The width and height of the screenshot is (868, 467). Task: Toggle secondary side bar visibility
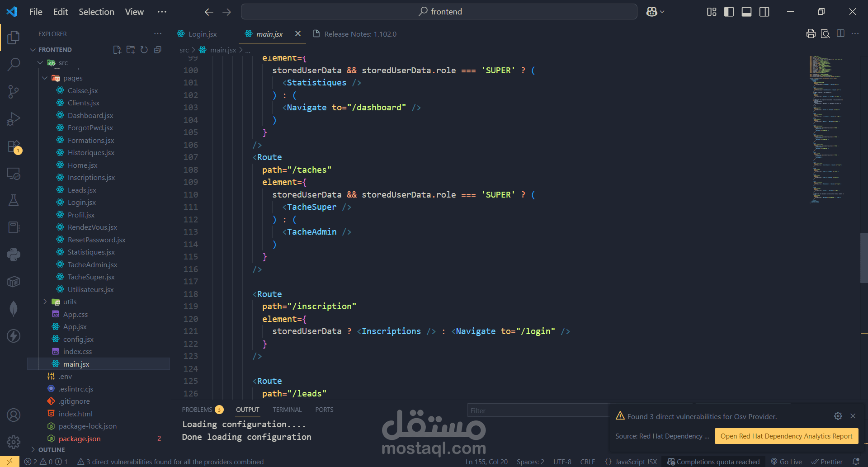click(x=764, y=12)
